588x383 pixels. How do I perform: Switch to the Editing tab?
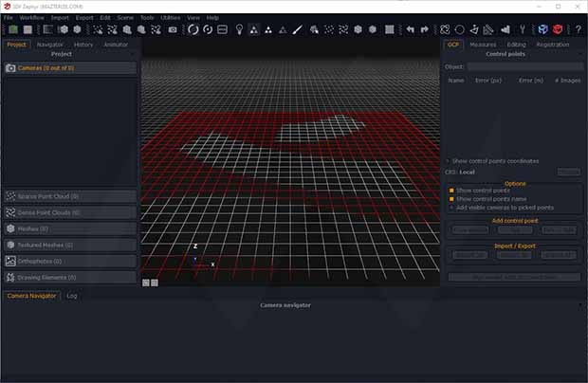pyautogui.click(x=516, y=45)
